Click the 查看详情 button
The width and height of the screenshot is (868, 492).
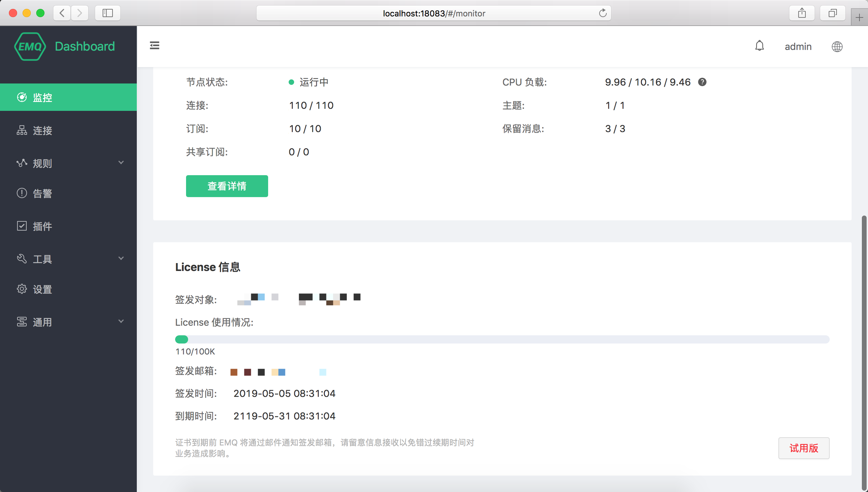pos(227,186)
